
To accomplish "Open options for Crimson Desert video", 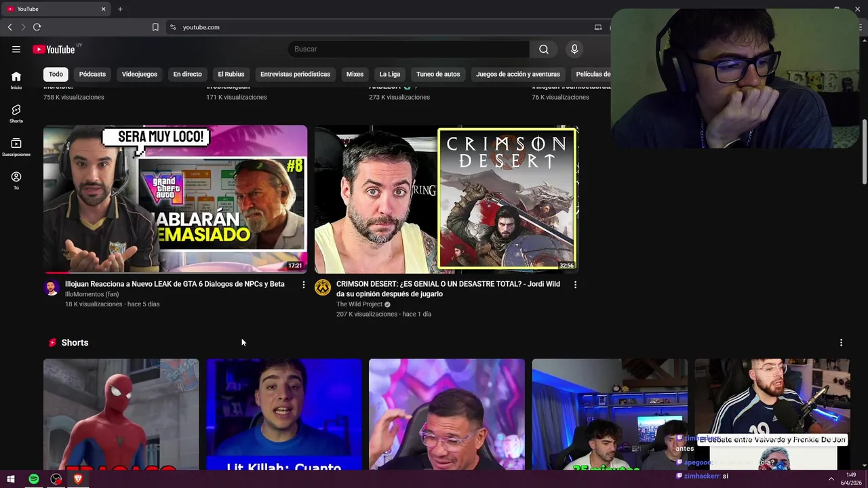I will [575, 285].
